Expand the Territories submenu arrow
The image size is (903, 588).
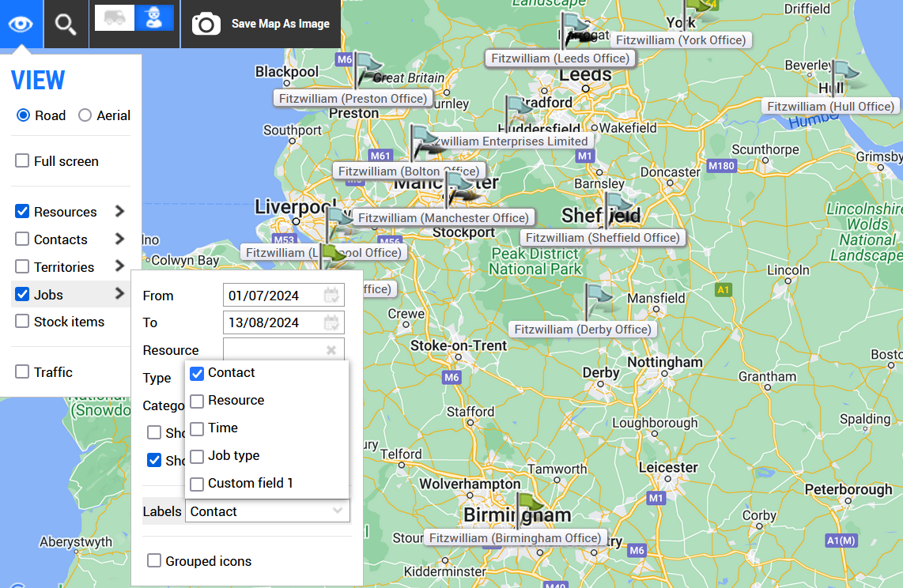coord(119,266)
